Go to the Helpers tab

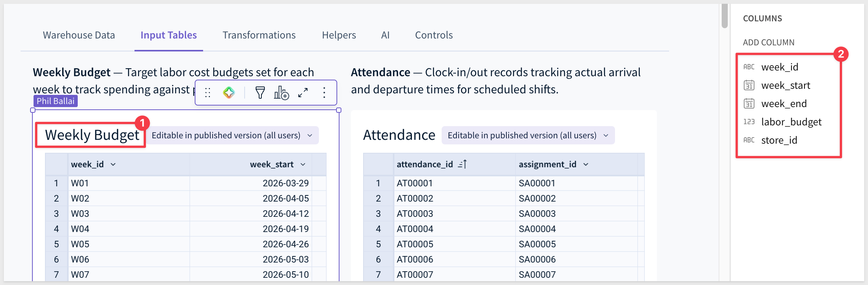339,35
